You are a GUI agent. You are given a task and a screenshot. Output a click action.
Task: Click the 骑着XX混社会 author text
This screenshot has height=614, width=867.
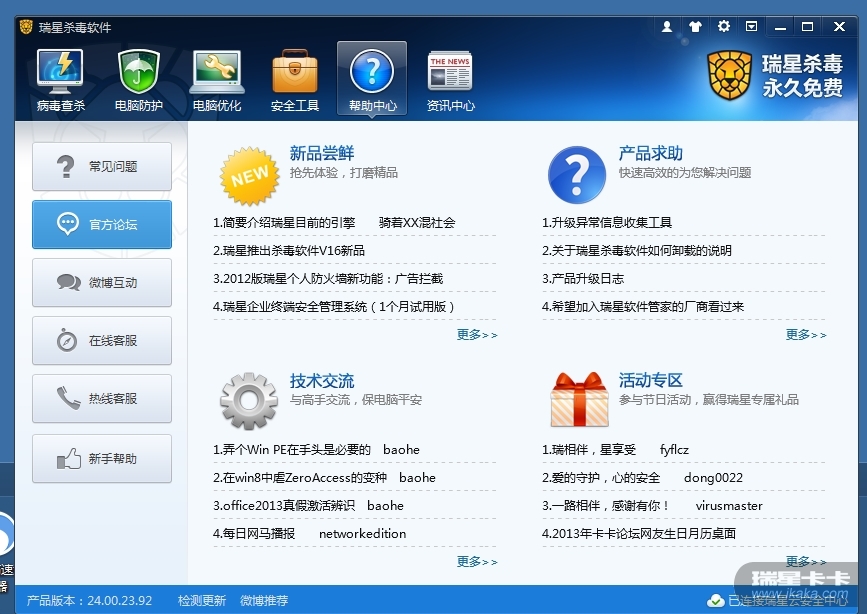(417, 223)
